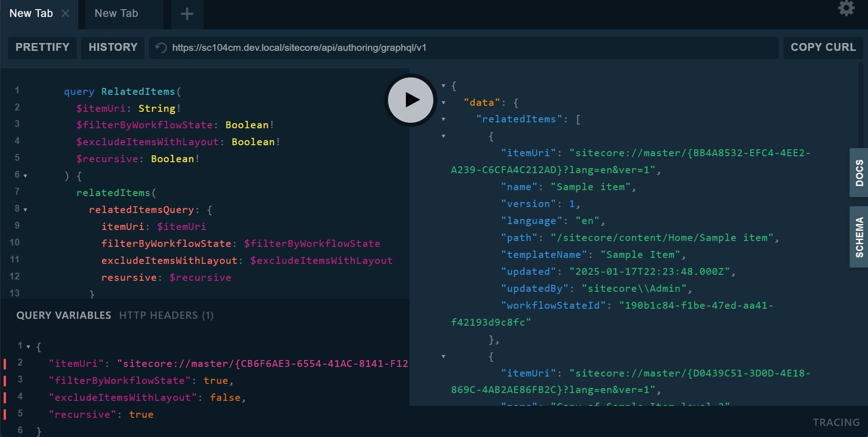Image resolution: width=868 pixels, height=437 pixels.
Task: Expand the TRACING panel
Action: [x=836, y=422]
